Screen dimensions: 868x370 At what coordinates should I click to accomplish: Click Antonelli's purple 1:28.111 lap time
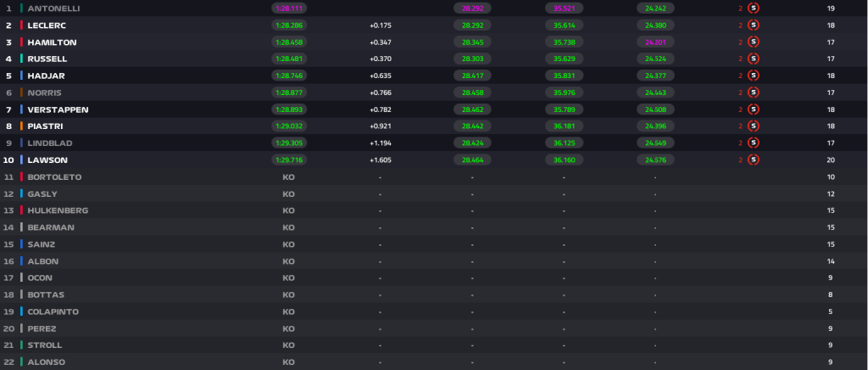(x=289, y=8)
